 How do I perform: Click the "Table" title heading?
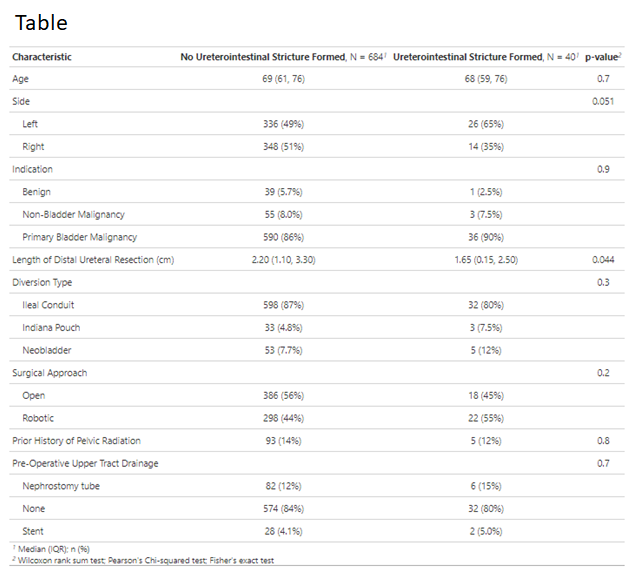pos(41,21)
